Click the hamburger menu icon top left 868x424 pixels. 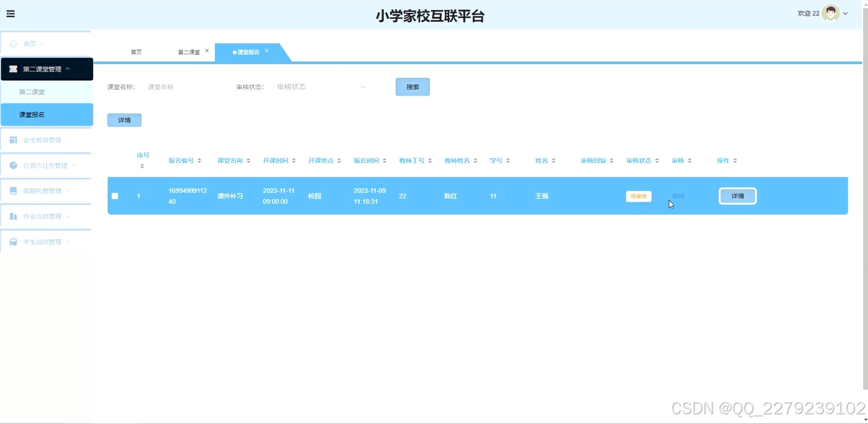10,13
